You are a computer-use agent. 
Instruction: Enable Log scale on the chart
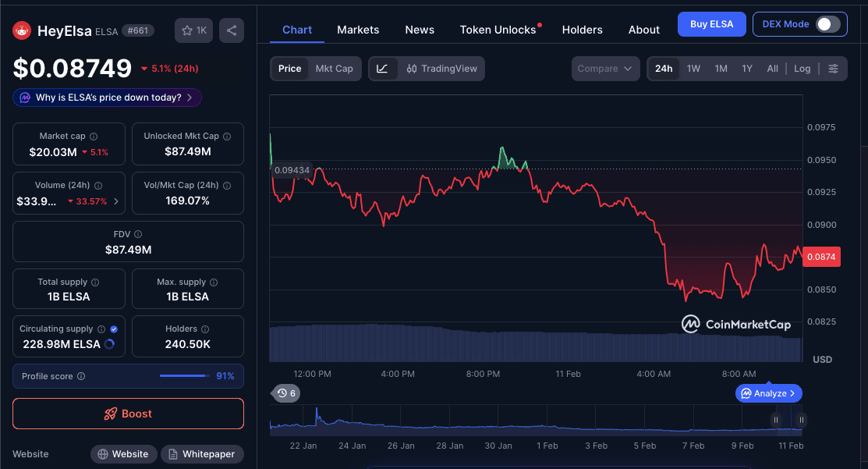(802, 69)
